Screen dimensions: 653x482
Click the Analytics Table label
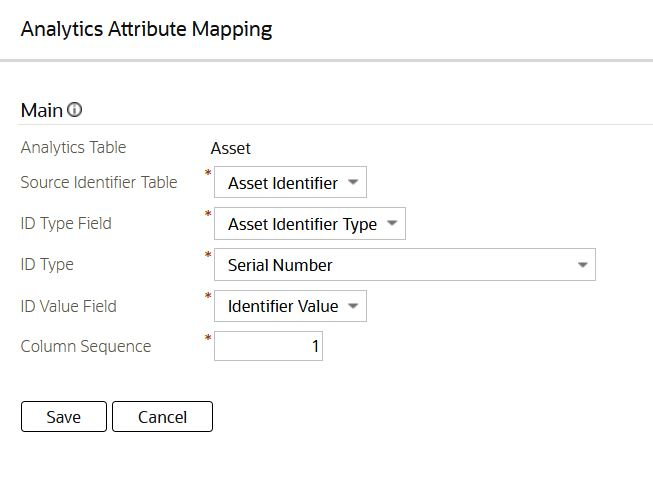pos(73,148)
